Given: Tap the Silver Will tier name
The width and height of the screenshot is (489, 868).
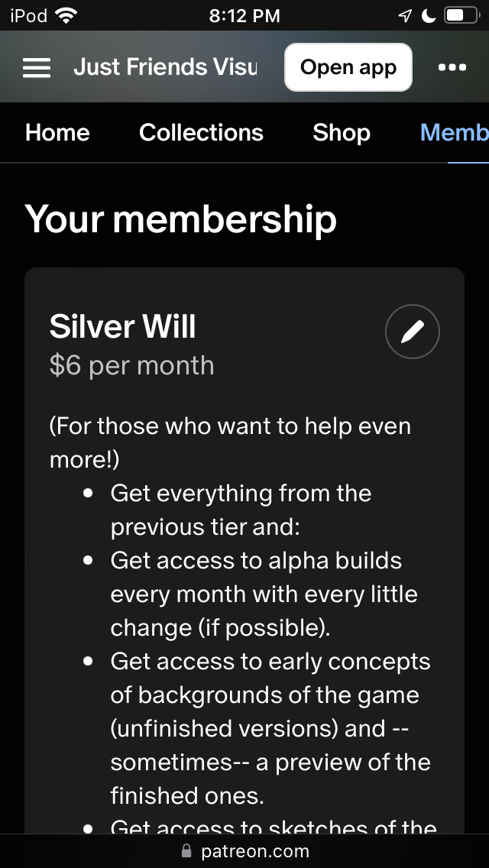Looking at the screenshot, I should 123,327.
